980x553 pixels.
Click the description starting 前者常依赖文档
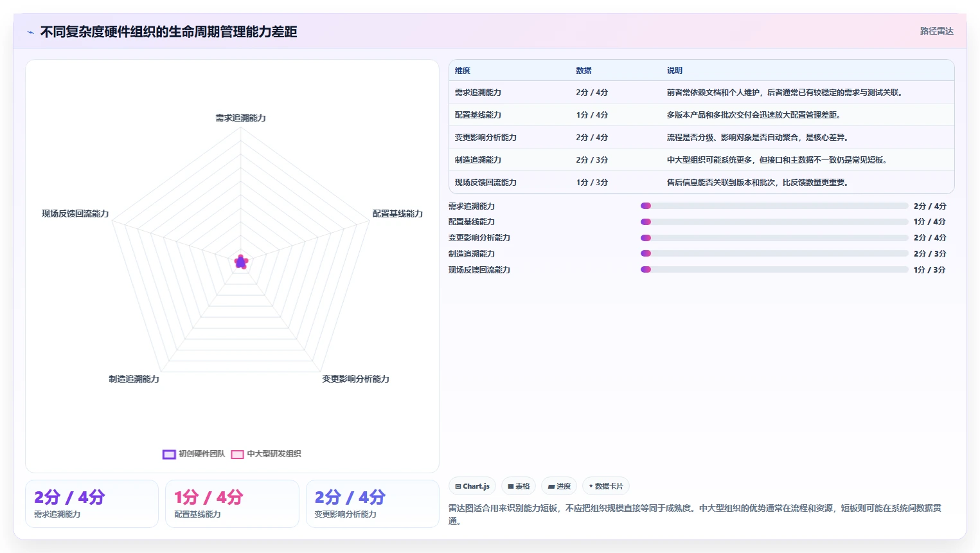[x=786, y=93]
